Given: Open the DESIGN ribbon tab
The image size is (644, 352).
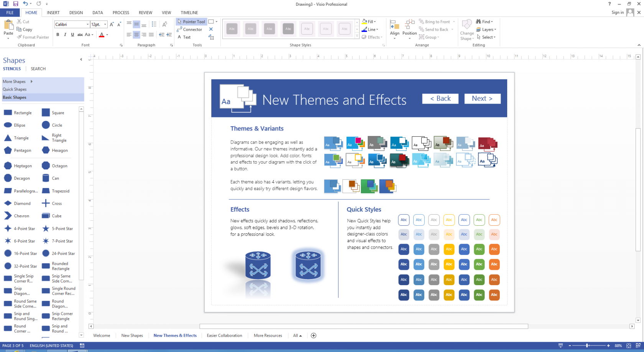Looking at the screenshot, I should (x=76, y=13).
